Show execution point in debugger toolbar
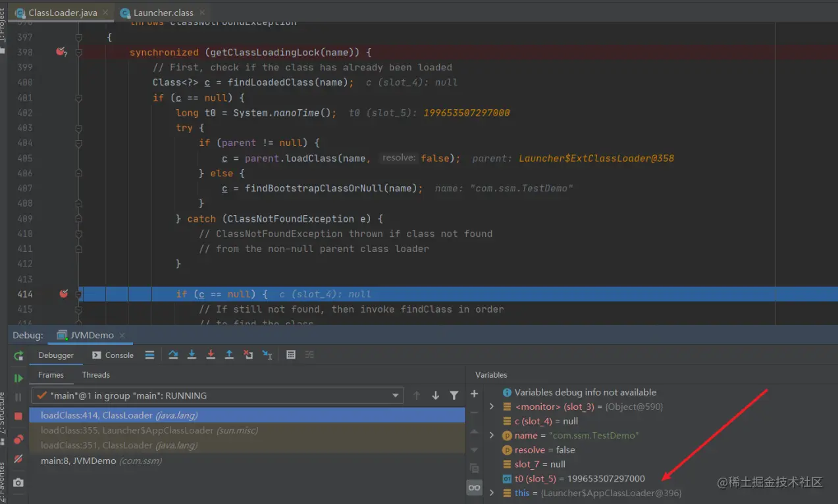The width and height of the screenshot is (838, 504). click(149, 355)
